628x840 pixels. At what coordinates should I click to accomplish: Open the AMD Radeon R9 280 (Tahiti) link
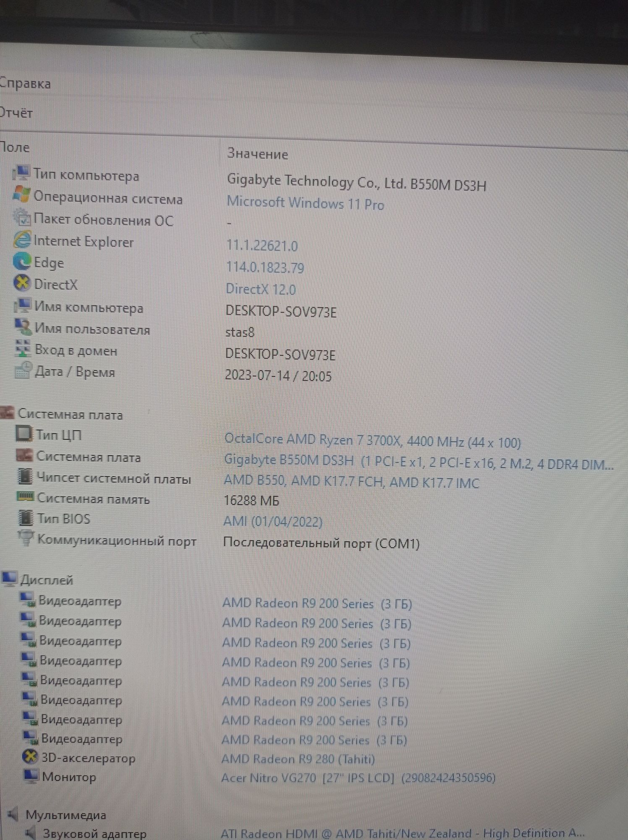tap(298, 759)
